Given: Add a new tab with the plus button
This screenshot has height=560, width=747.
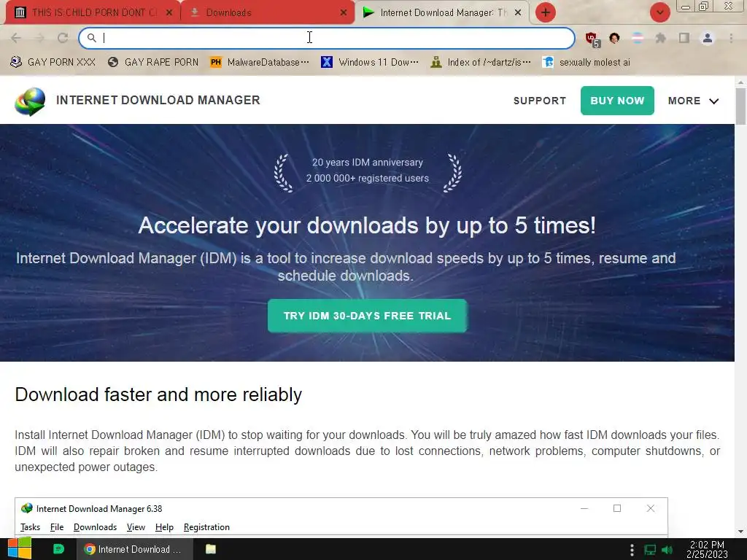Looking at the screenshot, I should (546, 12).
